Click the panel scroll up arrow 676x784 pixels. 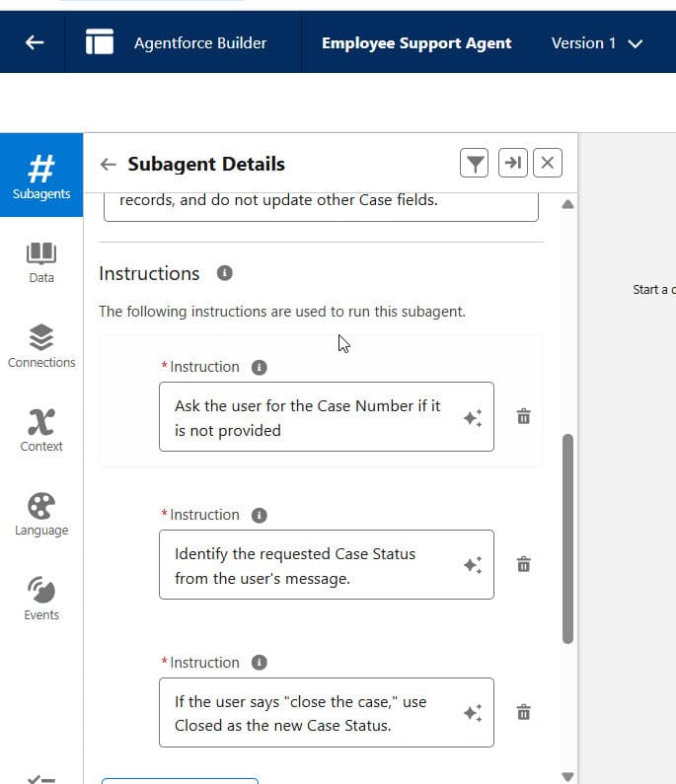pyautogui.click(x=567, y=204)
